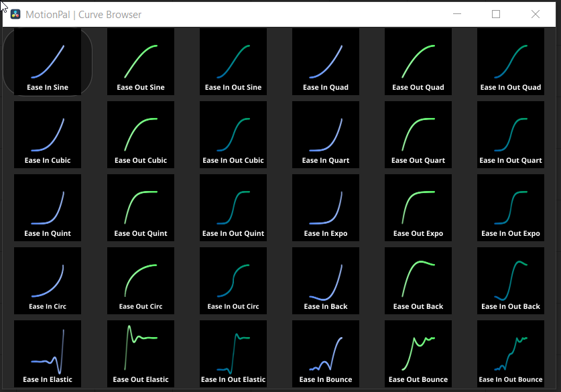Choose the Ease Out Quart curve
Screen dimensions: 561x392
click(418, 135)
